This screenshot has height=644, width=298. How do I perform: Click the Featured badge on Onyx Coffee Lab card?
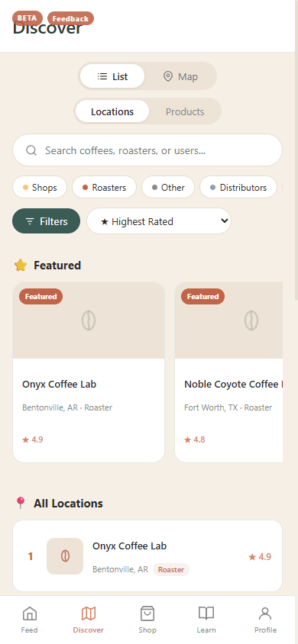[x=40, y=297]
